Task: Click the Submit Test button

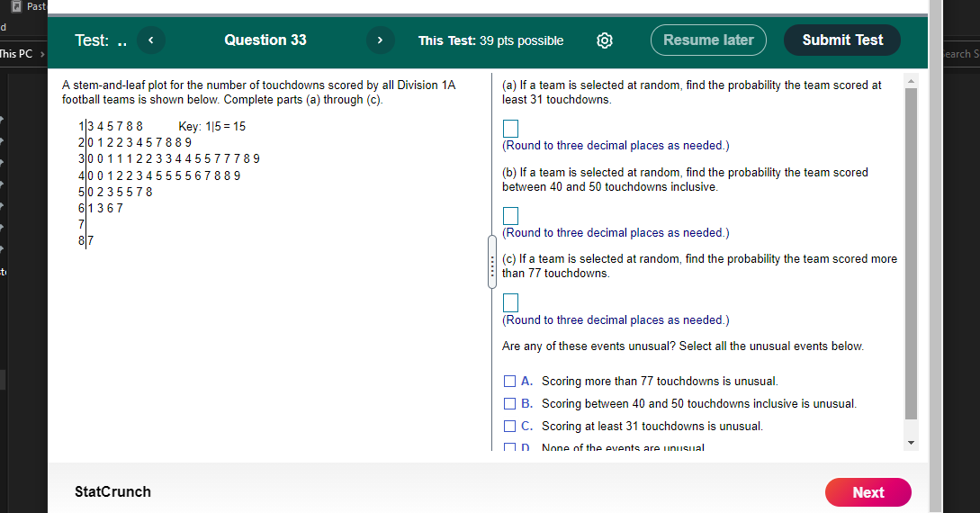Action: pyautogui.click(x=842, y=40)
